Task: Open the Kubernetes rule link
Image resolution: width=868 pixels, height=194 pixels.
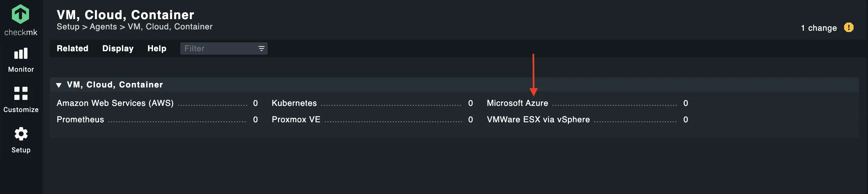Action: click(x=294, y=103)
